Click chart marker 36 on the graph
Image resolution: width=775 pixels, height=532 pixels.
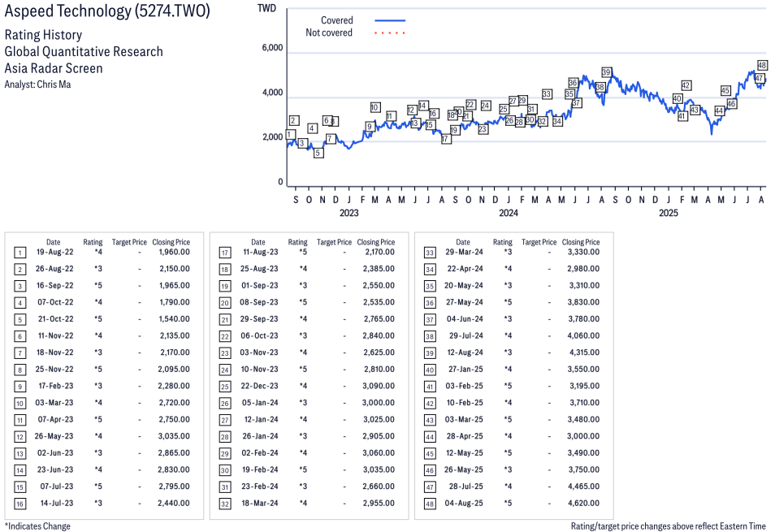tap(573, 83)
